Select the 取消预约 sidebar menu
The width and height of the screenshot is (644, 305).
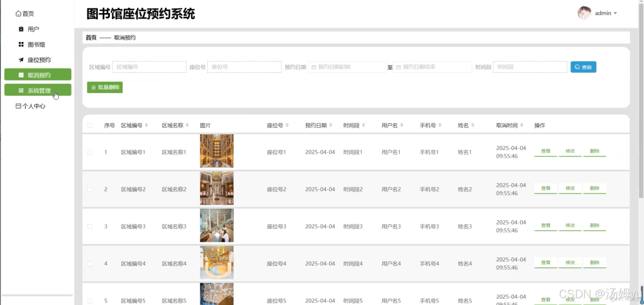[x=38, y=74]
